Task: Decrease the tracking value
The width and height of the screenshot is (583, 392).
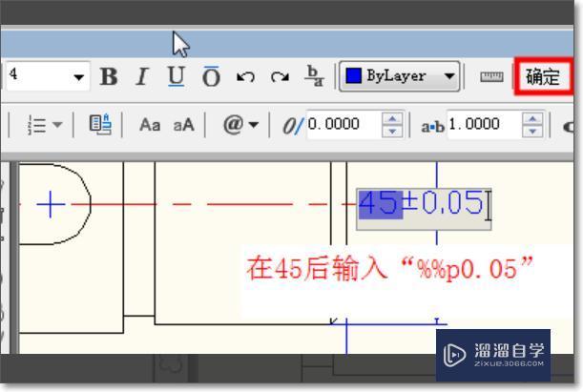Action: pyautogui.click(x=532, y=132)
